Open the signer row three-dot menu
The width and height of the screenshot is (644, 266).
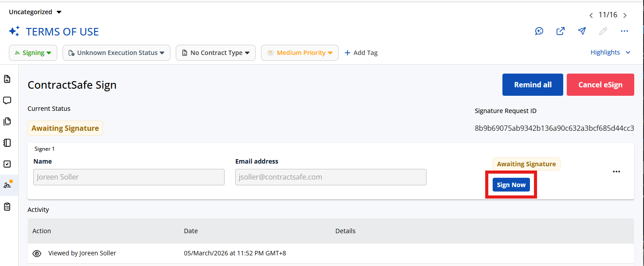(x=616, y=172)
